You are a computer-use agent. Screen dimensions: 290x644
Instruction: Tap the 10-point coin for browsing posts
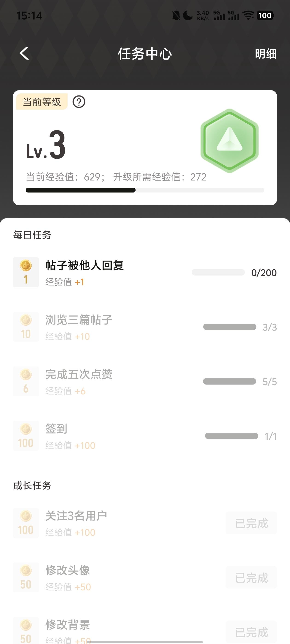(26, 327)
